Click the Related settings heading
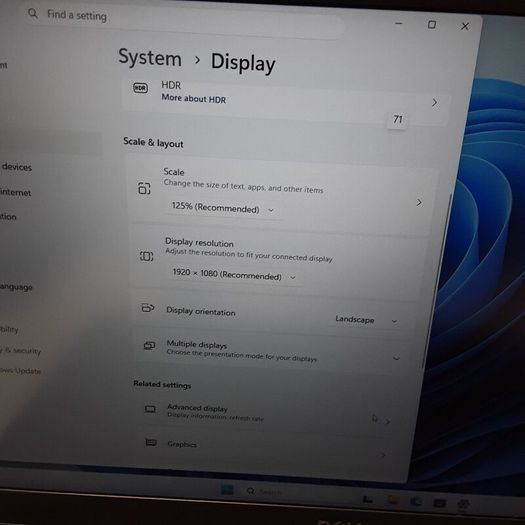The width and height of the screenshot is (525, 525). coord(162,384)
